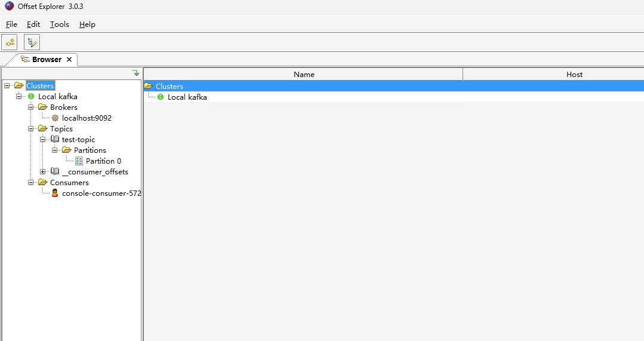The width and height of the screenshot is (644, 341).
Task: Select the Topics folder in tree
Action: [61, 129]
